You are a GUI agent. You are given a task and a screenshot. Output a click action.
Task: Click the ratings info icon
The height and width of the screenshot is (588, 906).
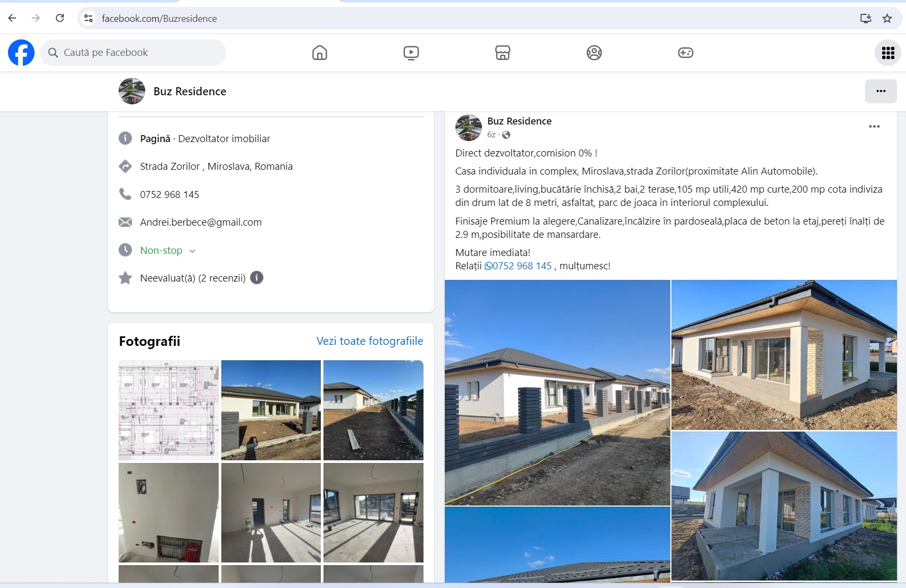pos(256,278)
